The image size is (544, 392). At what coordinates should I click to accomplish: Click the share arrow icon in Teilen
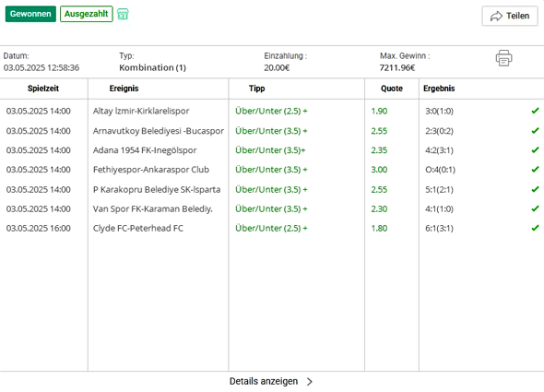tap(496, 16)
